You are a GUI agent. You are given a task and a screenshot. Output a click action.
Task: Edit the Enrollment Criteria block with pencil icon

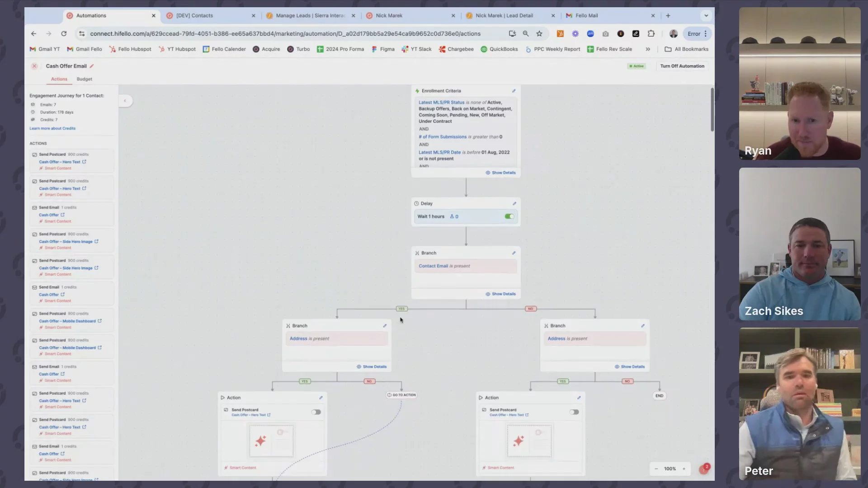click(514, 91)
